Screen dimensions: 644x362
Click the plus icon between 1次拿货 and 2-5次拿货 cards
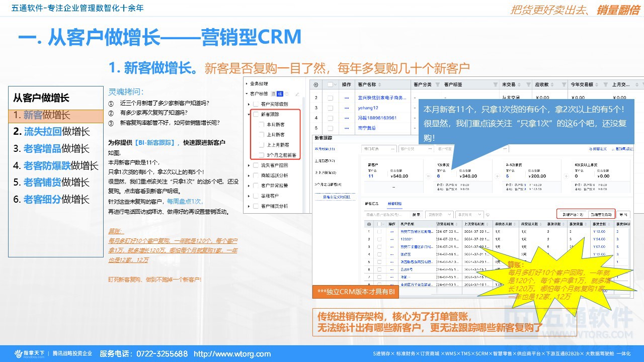click(497, 176)
